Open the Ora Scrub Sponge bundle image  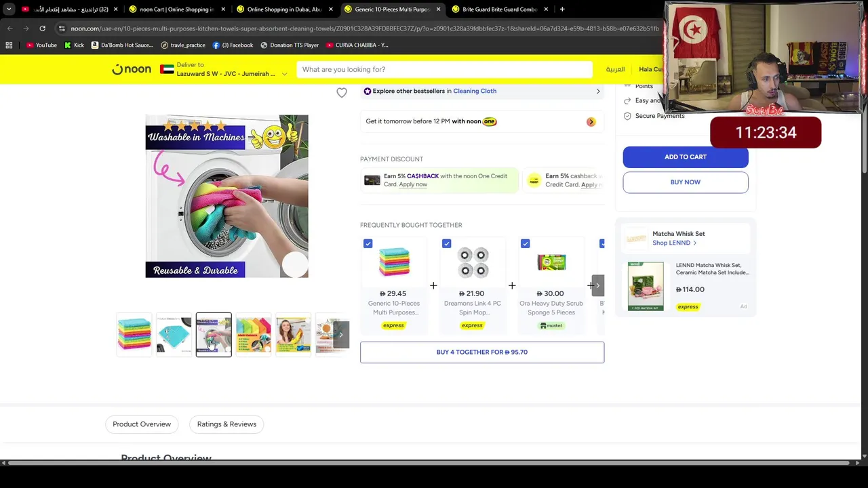[x=551, y=262]
